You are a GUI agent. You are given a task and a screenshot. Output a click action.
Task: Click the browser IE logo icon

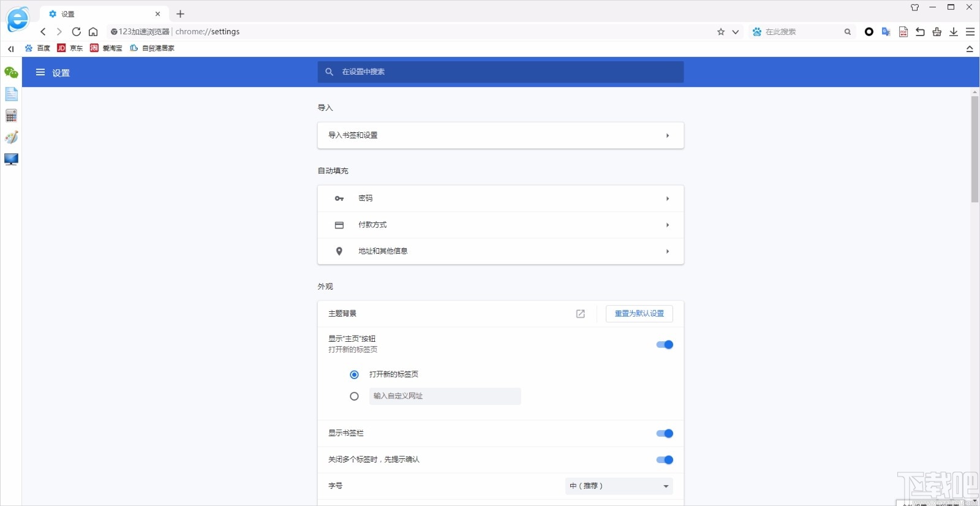point(18,19)
